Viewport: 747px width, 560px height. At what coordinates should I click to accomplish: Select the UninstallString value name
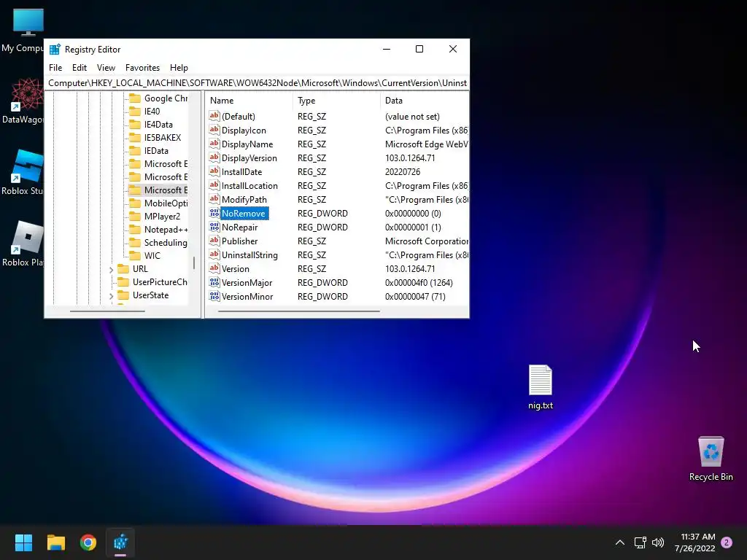(249, 254)
